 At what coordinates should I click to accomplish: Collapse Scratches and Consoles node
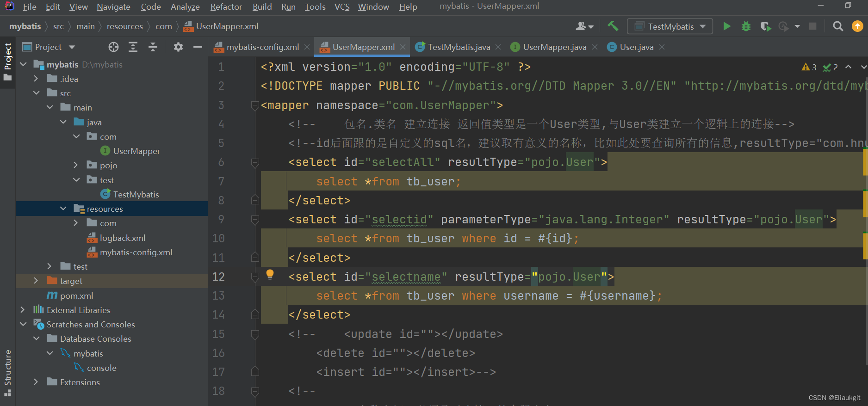(x=24, y=324)
